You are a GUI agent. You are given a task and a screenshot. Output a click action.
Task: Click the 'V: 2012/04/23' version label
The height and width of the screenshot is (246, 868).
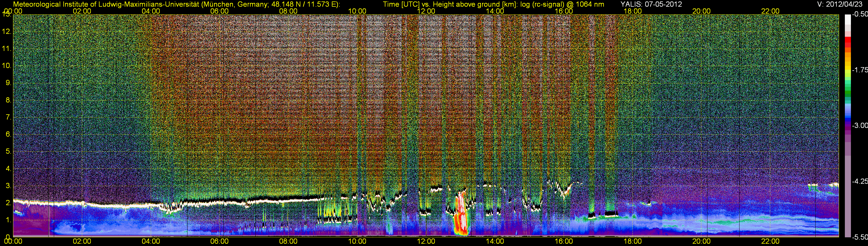pyautogui.click(x=839, y=4)
